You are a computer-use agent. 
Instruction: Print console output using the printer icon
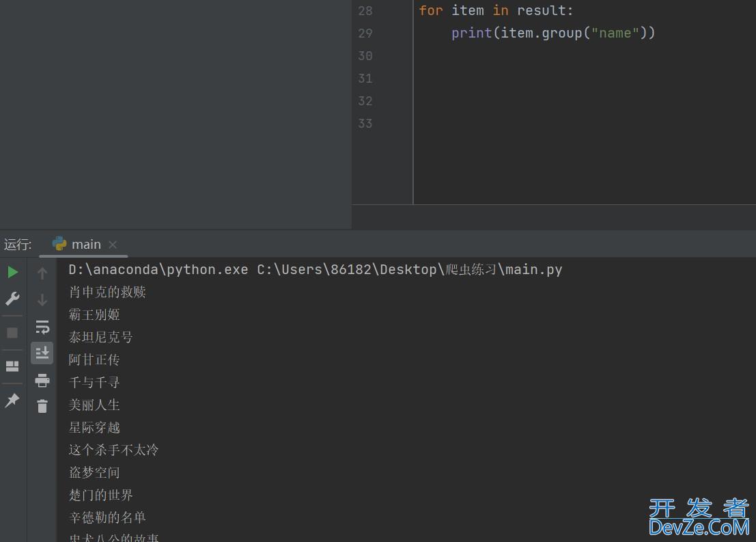[x=42, y=381]
